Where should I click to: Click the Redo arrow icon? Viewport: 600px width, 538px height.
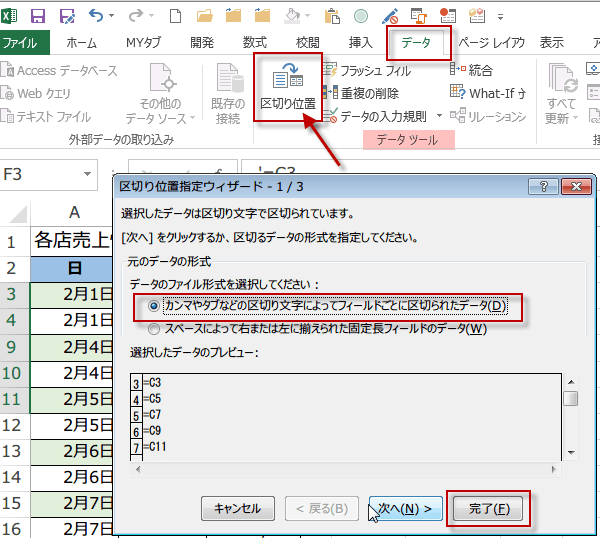click(x=136, y=16)
